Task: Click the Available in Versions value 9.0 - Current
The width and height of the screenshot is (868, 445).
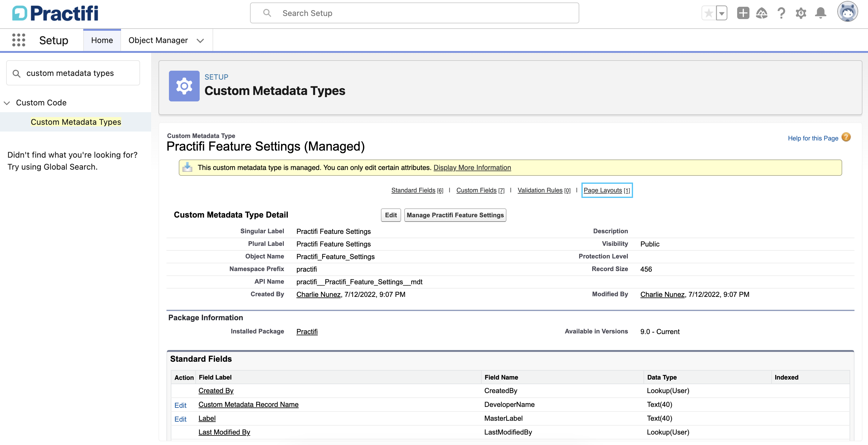Action: pos(660,331)
